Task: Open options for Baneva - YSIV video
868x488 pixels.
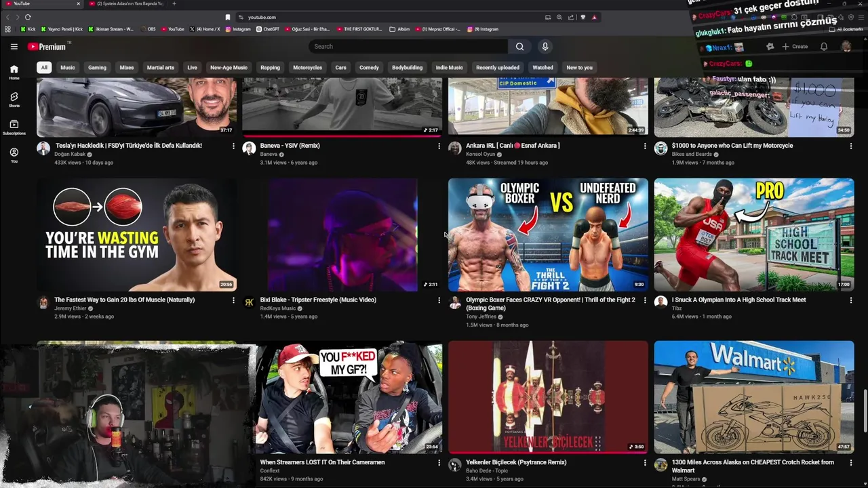Action: tap(439, 146)
